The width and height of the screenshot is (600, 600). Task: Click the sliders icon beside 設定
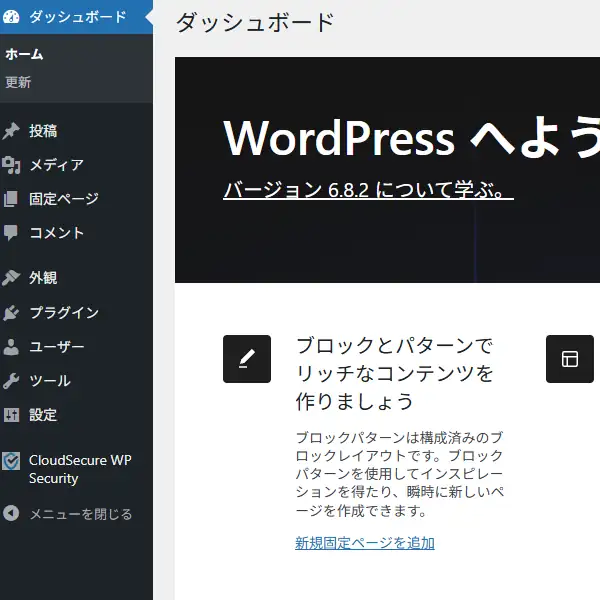(x=11, y=415)
